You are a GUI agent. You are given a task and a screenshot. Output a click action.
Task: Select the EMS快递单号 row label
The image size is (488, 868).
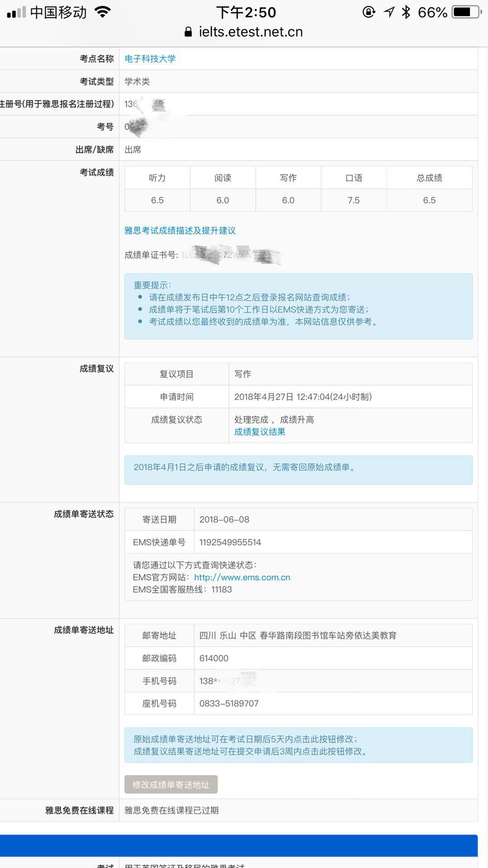[x=159, y=542]
